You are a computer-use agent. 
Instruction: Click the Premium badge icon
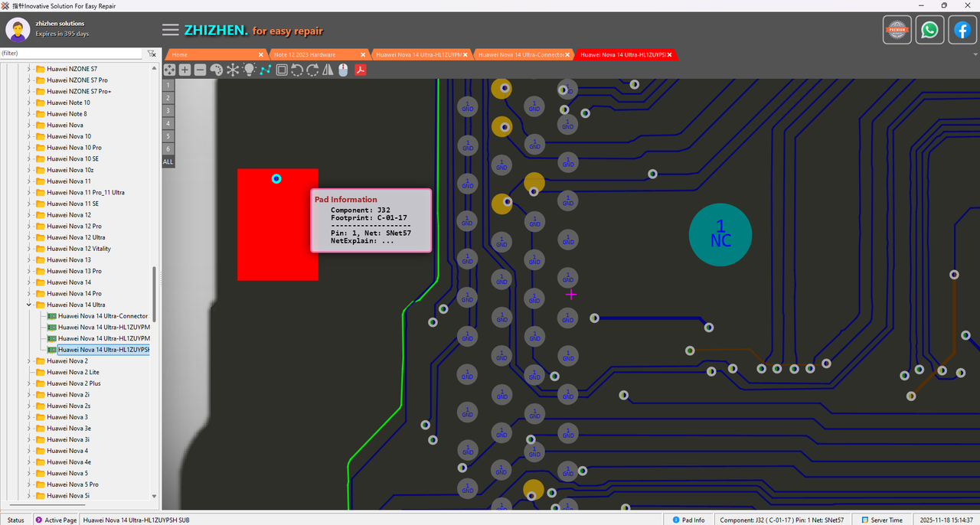point(897,30)
